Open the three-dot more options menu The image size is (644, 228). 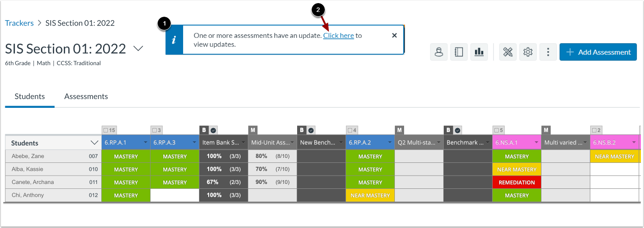pos(548,52)
